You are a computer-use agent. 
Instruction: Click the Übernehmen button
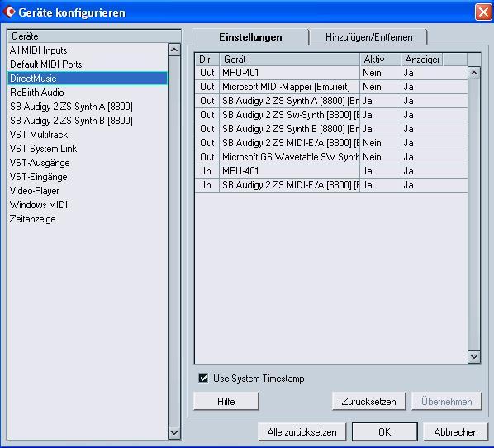click(x=446, y=402)
